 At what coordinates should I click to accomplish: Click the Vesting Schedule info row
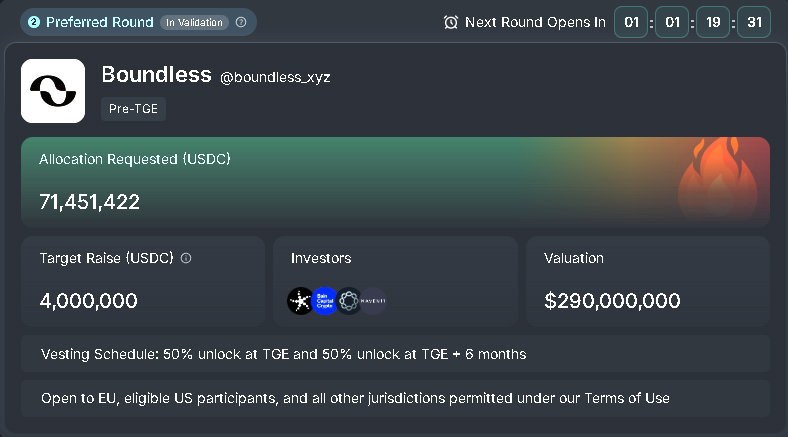pos(396,354)
